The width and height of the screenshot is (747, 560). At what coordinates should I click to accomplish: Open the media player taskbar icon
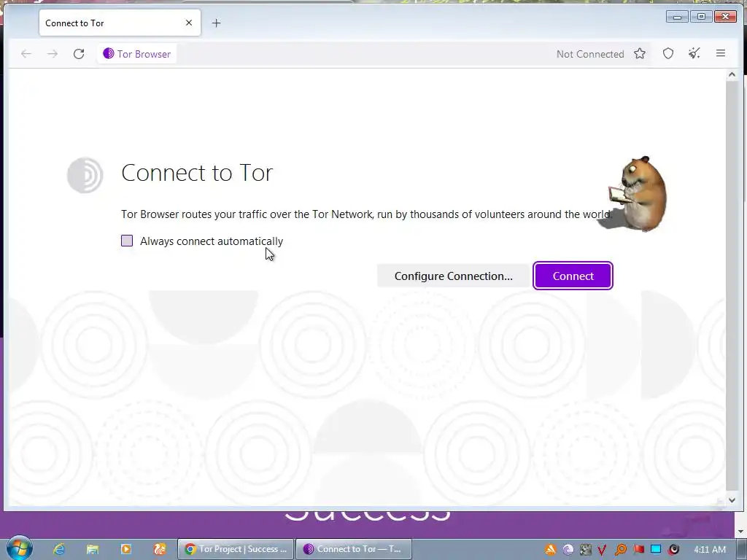coord(126,549)
